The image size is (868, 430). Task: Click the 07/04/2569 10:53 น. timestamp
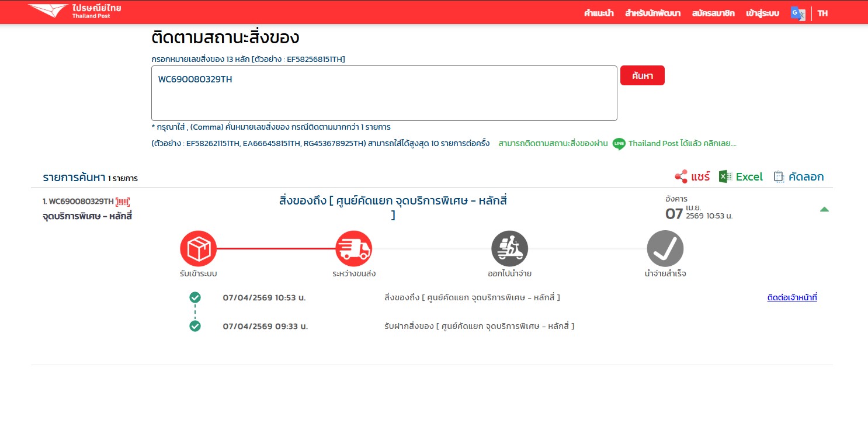click(264, 298)
